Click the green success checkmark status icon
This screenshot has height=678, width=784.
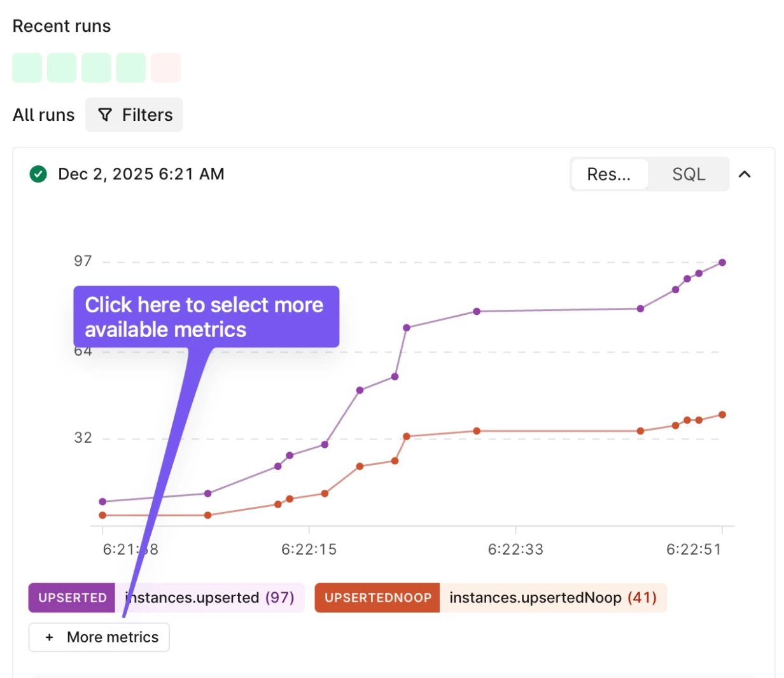click(x=38, y=174)
